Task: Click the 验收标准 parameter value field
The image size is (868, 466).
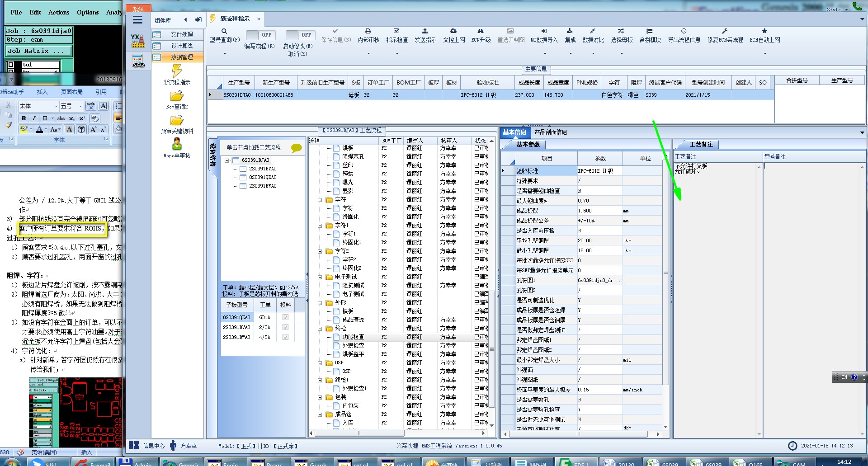Action: [599, 171]
